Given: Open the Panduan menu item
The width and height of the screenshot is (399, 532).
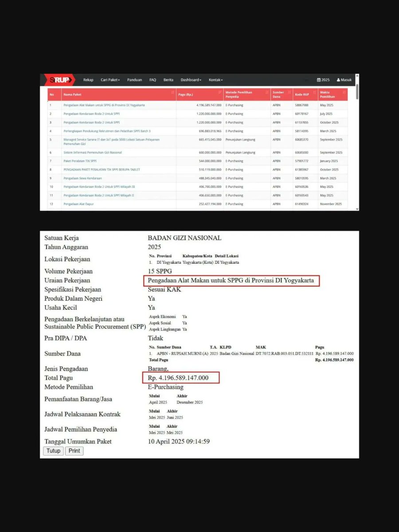Looking at the screenshot, I should 134,80.
